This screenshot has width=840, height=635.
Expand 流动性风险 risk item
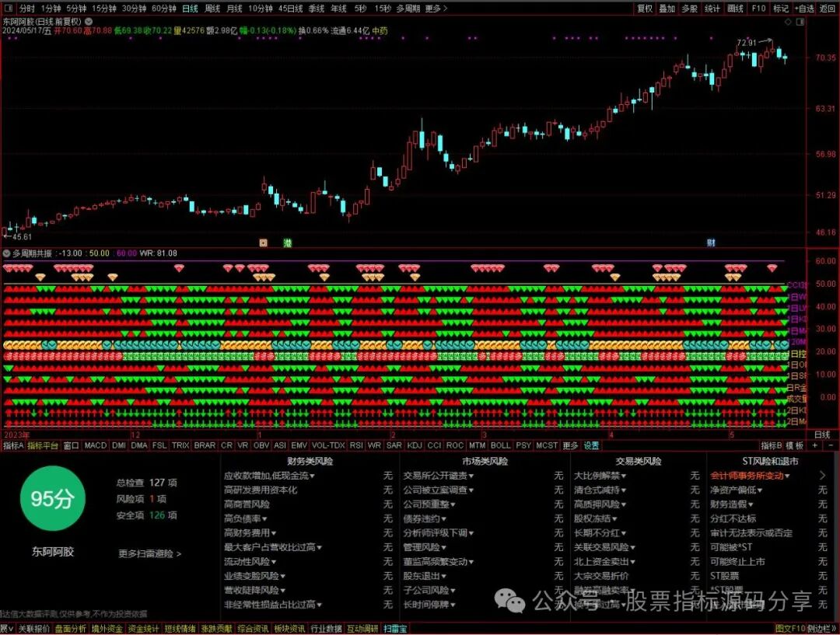[x=250, y=562]
